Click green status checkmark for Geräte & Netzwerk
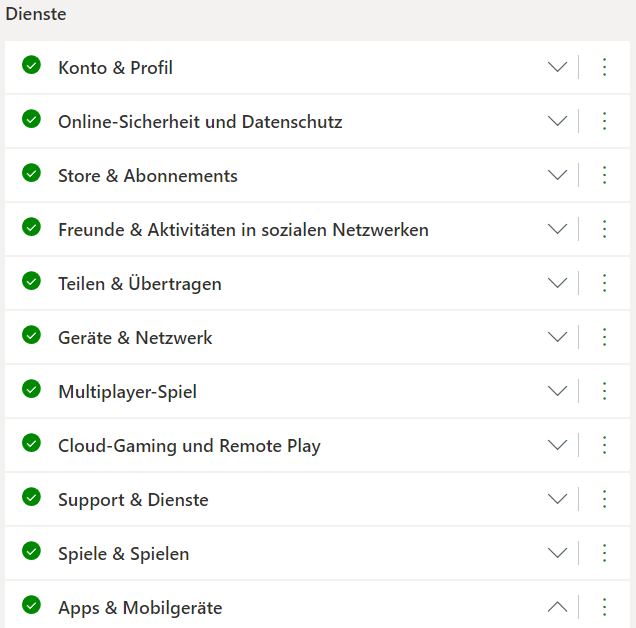 tap(31, 335)
